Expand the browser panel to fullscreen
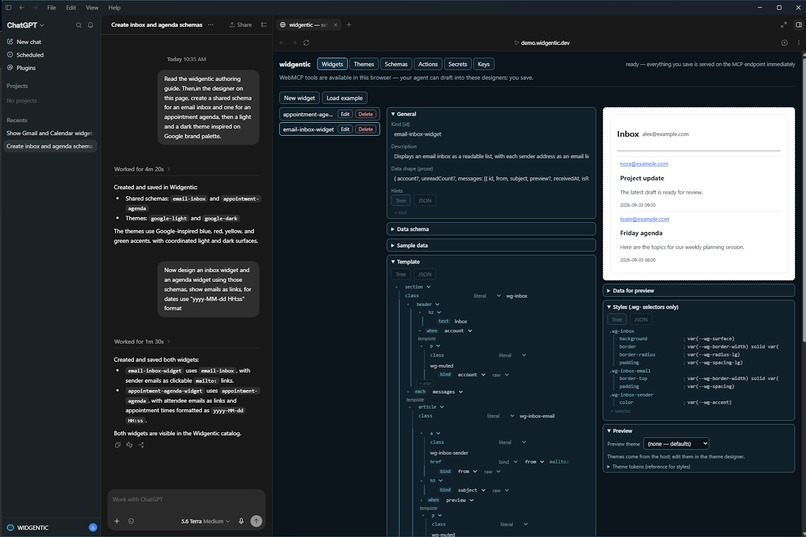Screen dimensions: 806x537 tap(784, 25)
